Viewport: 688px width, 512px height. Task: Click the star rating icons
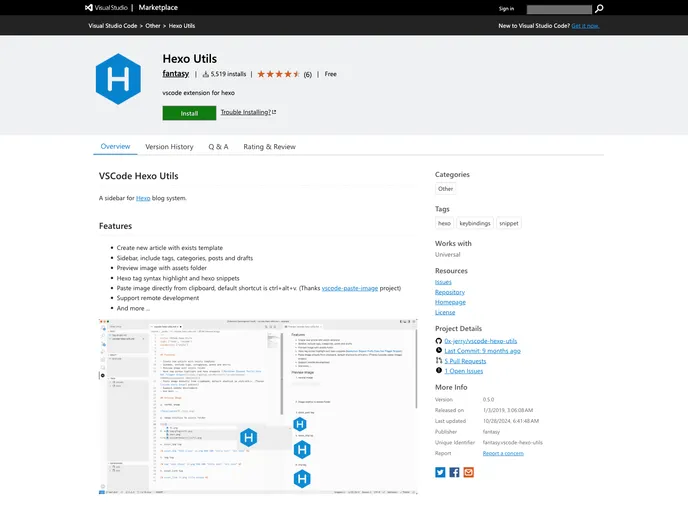pos(279,74)
